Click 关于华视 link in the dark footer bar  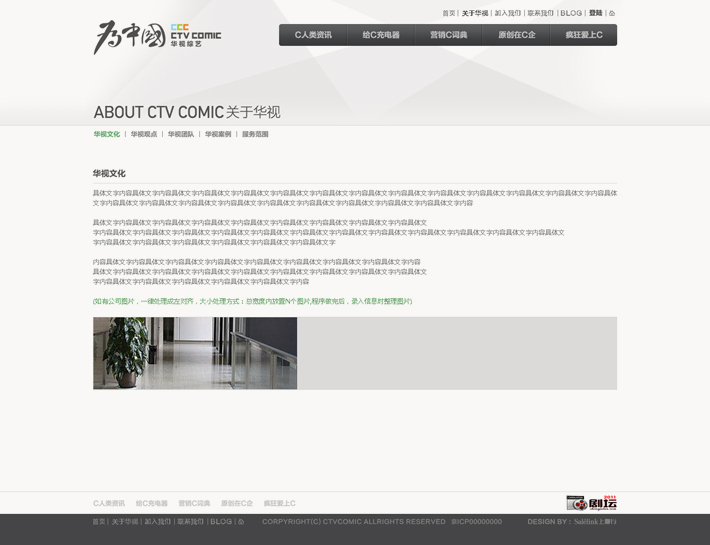click(125, 522)
